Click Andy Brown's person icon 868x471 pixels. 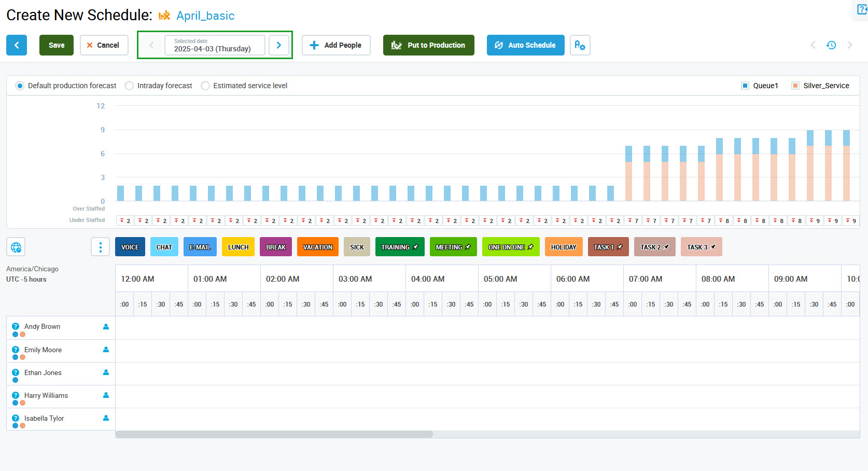point(106,327)
